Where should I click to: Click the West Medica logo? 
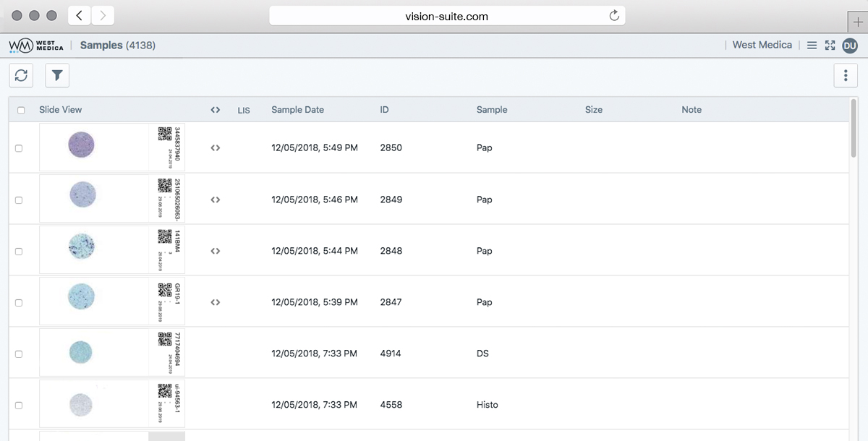pyautogui.click(x=36, y=46)
